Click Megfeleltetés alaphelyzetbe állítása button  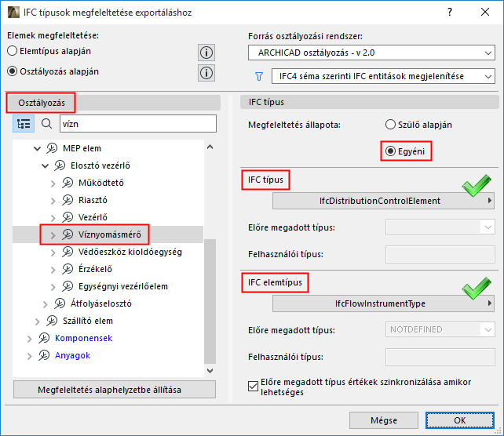115,390
